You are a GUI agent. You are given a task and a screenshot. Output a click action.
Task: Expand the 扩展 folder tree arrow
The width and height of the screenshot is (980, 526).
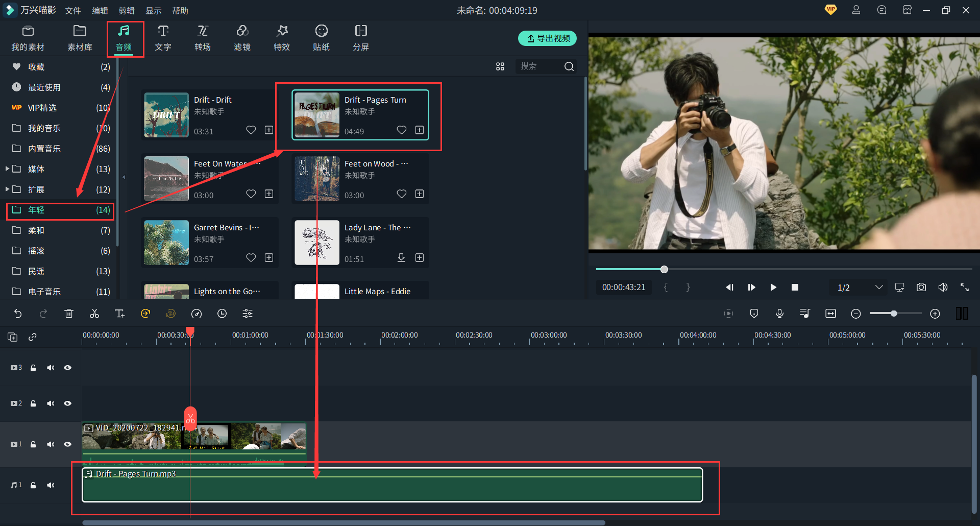click(7, 189)
